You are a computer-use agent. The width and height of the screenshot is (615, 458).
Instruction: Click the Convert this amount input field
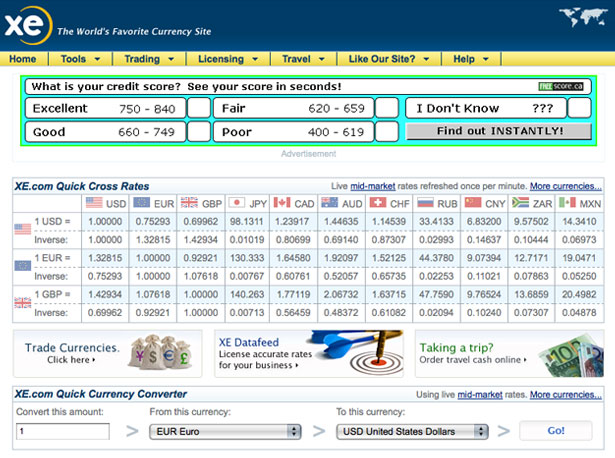click(x=62, y=431)
